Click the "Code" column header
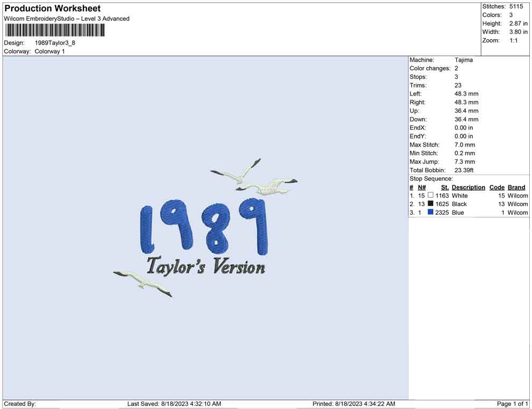The height and width of the screenshot is (409, 532). 497,187
